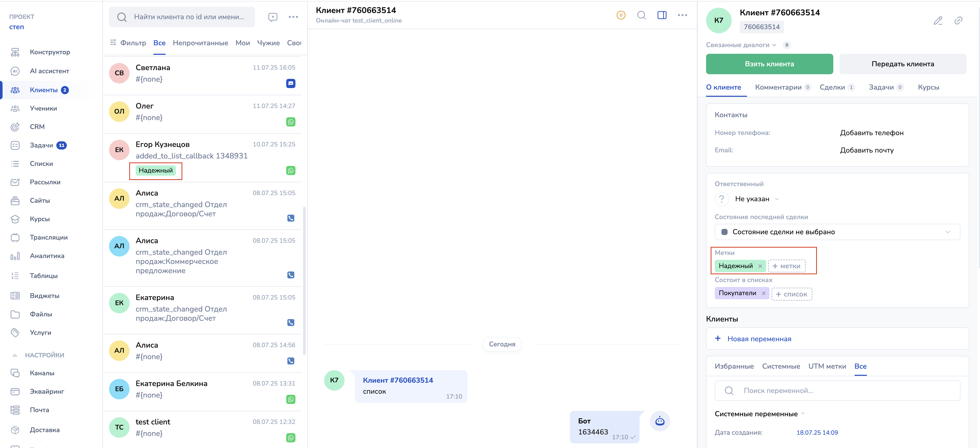980x448 pixels.
Task: Click the Добавить телефон link
Action: click(871, 133)
